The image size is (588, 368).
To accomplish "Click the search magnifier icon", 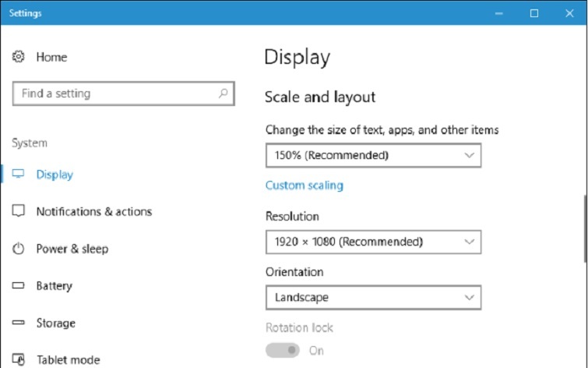I will (x=224, y=94).
